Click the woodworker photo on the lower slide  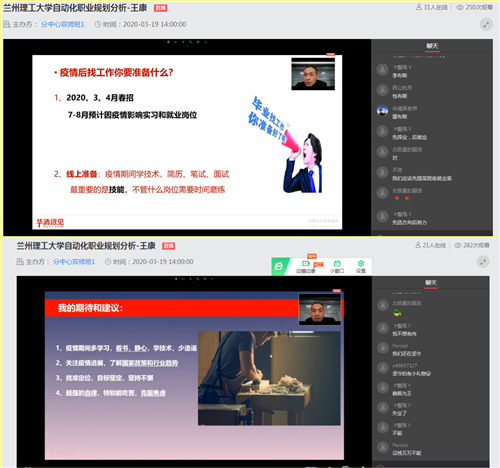click(269, 378)
